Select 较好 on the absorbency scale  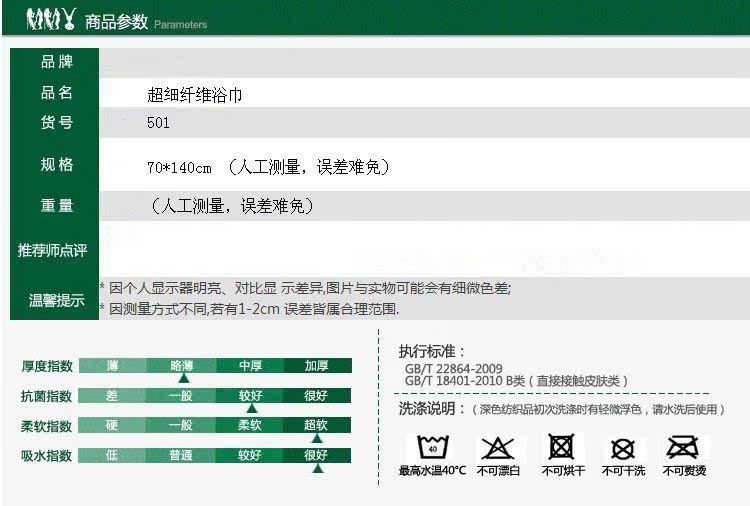(x=249, y=455)
